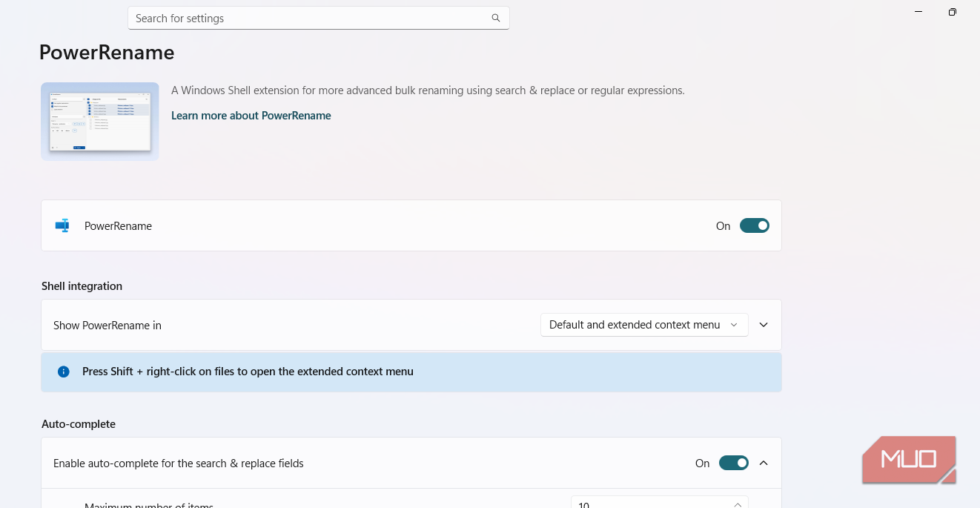Viewport: 980px width, 508px height.
Task: Expand the 'Show PowerRename in' row chevron
Action: coord(764,325)
